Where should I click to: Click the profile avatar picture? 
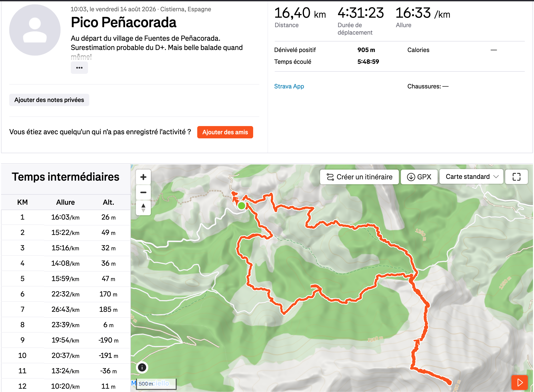(35, 30)
